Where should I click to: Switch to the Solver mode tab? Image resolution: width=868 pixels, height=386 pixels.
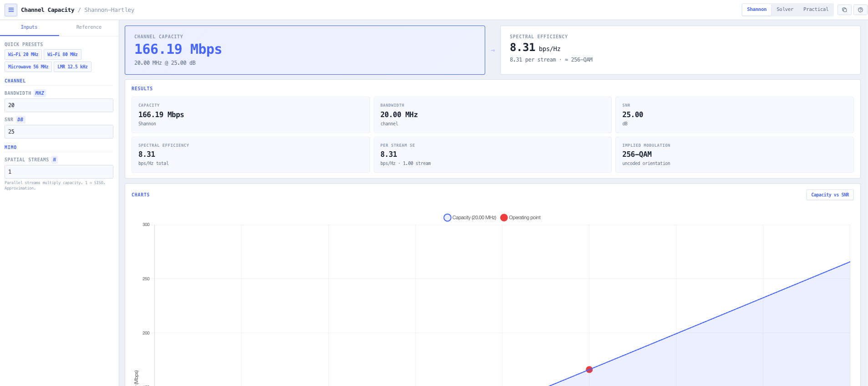[785, 10]
